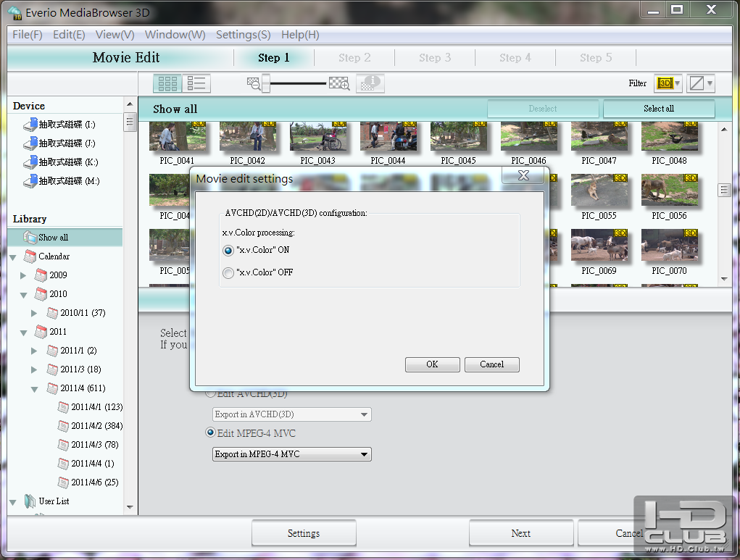Open removable drive (I:)

pos(59,125)
